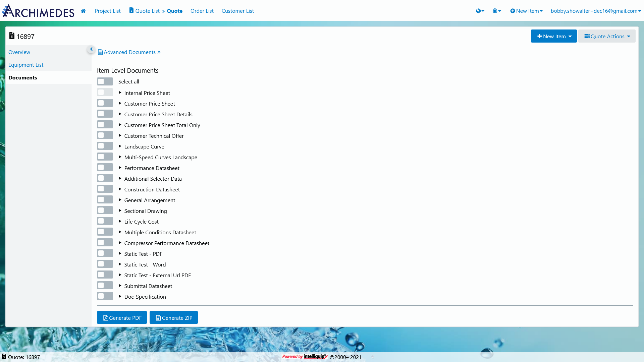The image size is (644, 362).
Task: Enable Customer Technical Offer switch
Action: pos(105,135)
